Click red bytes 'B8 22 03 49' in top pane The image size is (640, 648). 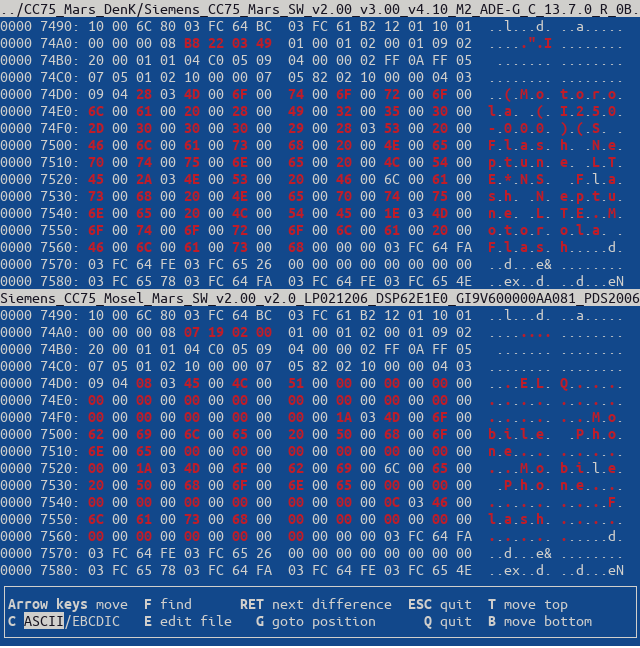(228, 43)
